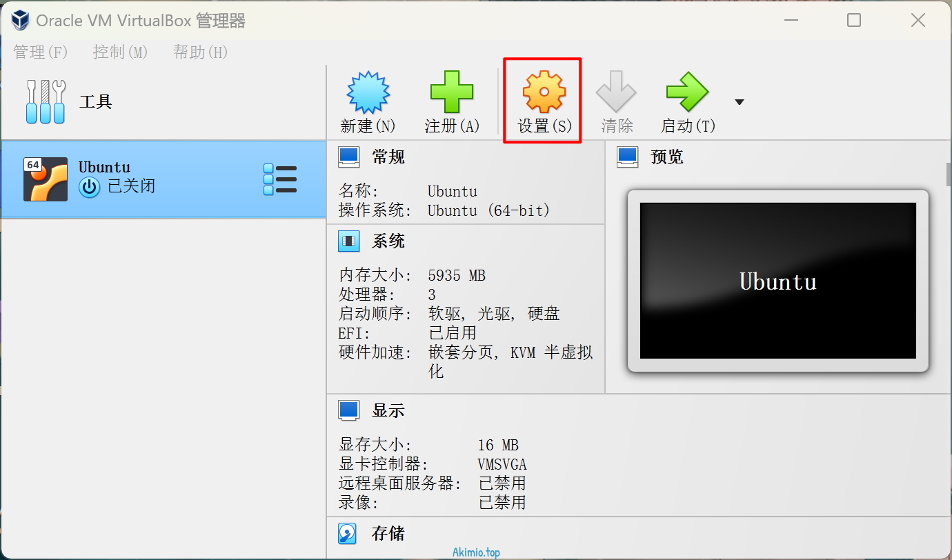Click the System (系统) chip icon
Viewport: 952px width, 560px height.
pos(348,241)
